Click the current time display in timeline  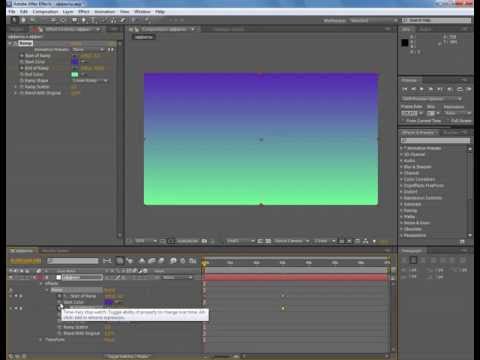click(x=25, y=261)
